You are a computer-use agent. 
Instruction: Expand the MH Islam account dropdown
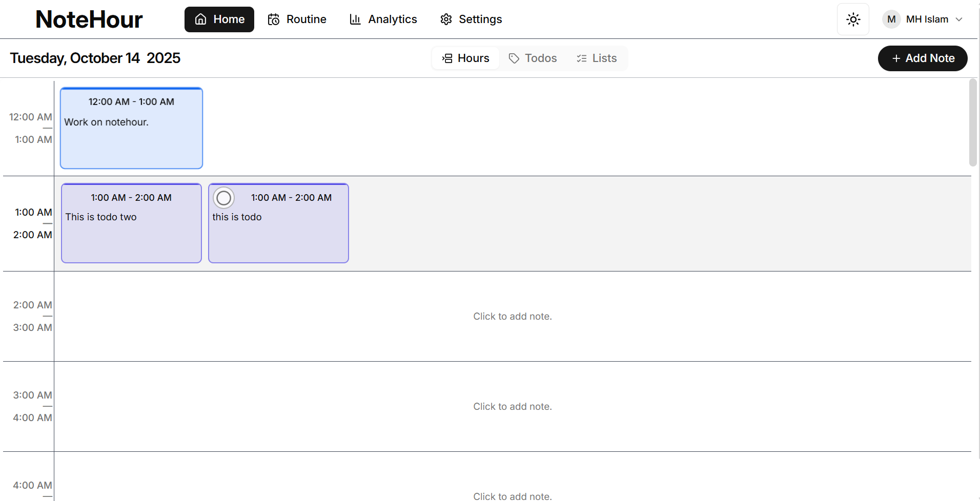[923, 19]
